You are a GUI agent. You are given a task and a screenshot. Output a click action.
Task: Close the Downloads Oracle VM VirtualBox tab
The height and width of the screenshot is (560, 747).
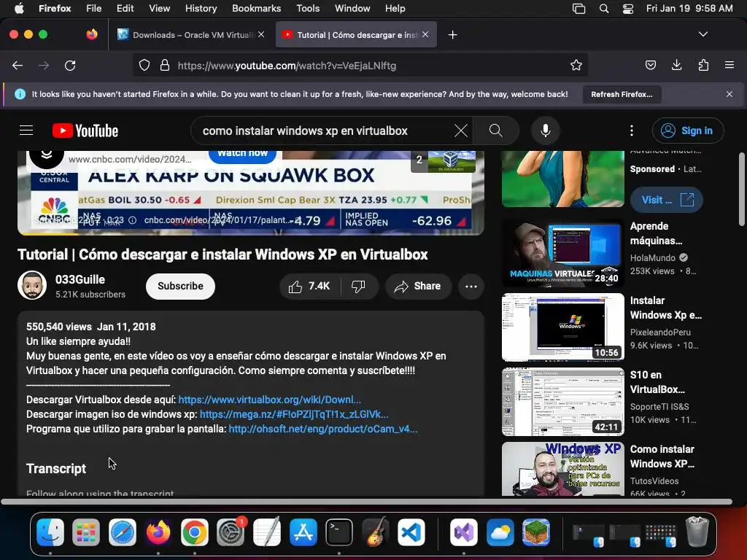coord(261,34)
